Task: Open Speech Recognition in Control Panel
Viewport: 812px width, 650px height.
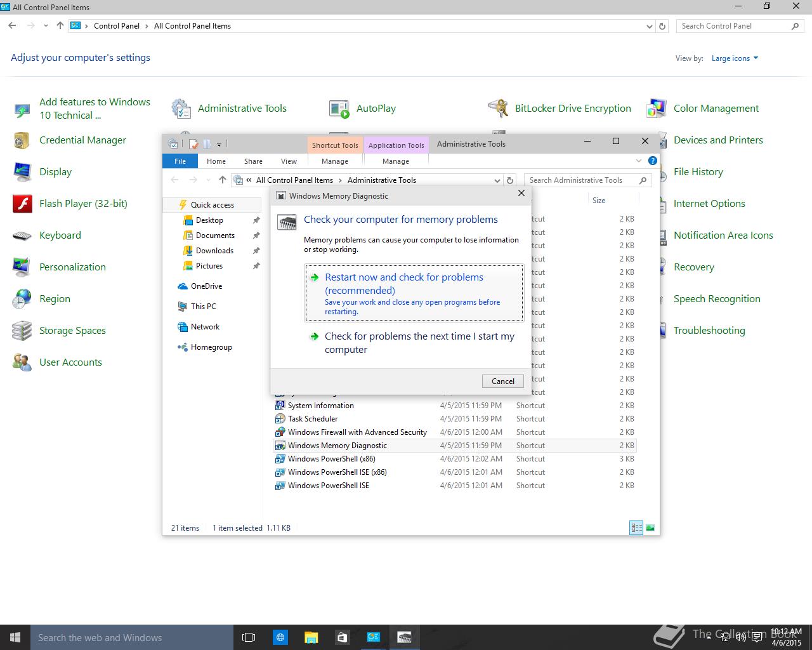Action: pyautogui.click(x=717, y=299)
